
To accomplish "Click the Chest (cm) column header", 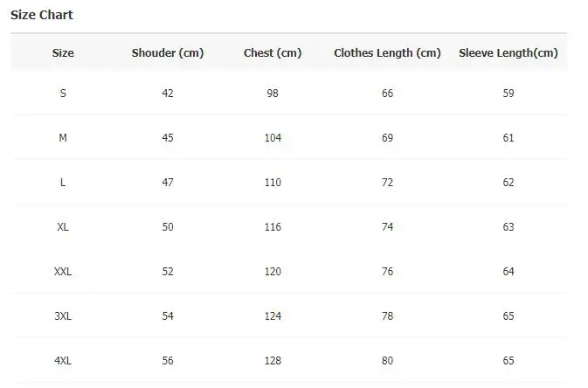I will pos(273,53).
